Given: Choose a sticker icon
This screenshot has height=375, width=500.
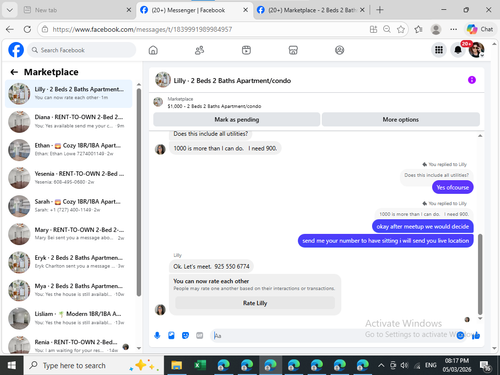Looking at the screenshot, I should [185, 335].
